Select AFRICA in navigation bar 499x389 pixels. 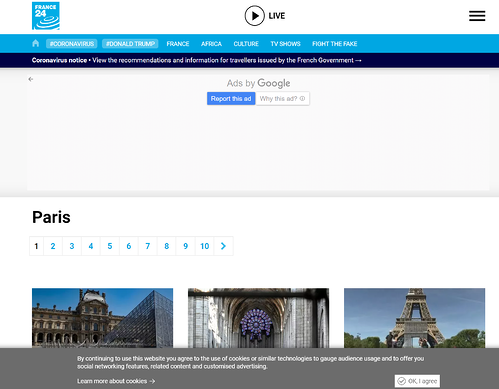tap(211, 44)
